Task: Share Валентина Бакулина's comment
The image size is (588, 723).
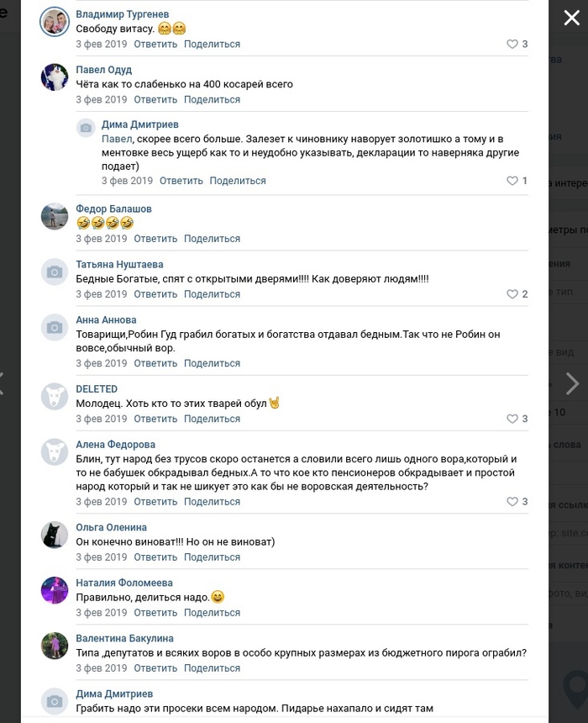Action: (212, 668)
